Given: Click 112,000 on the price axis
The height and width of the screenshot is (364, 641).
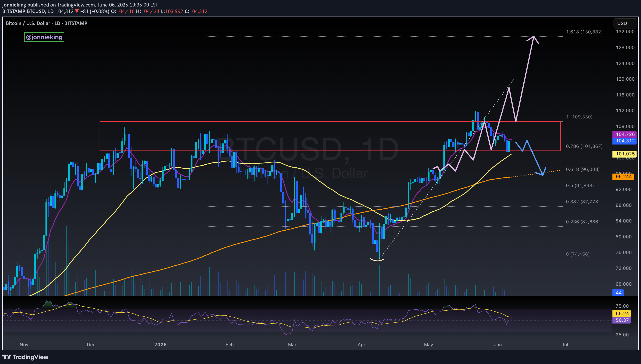Looking at the screenshot, I should coord(625,111).
